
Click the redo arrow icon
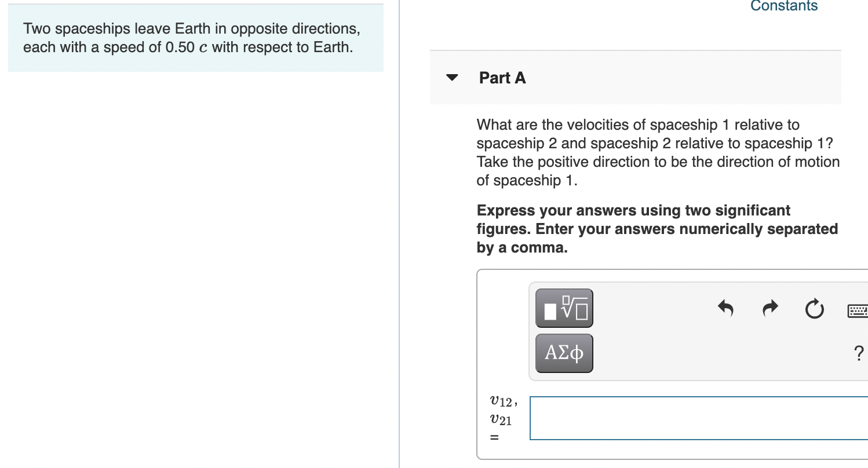(x=770, y=308)
